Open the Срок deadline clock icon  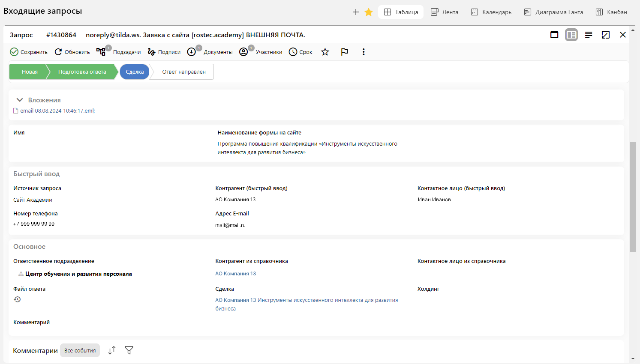[x=292, y=52]
